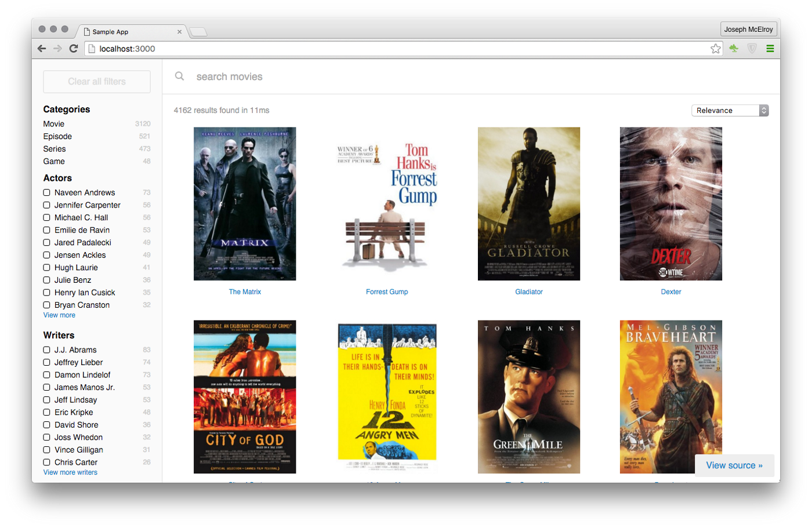Toggle the Jeff Lindsay checkbox

click(47, 400)
